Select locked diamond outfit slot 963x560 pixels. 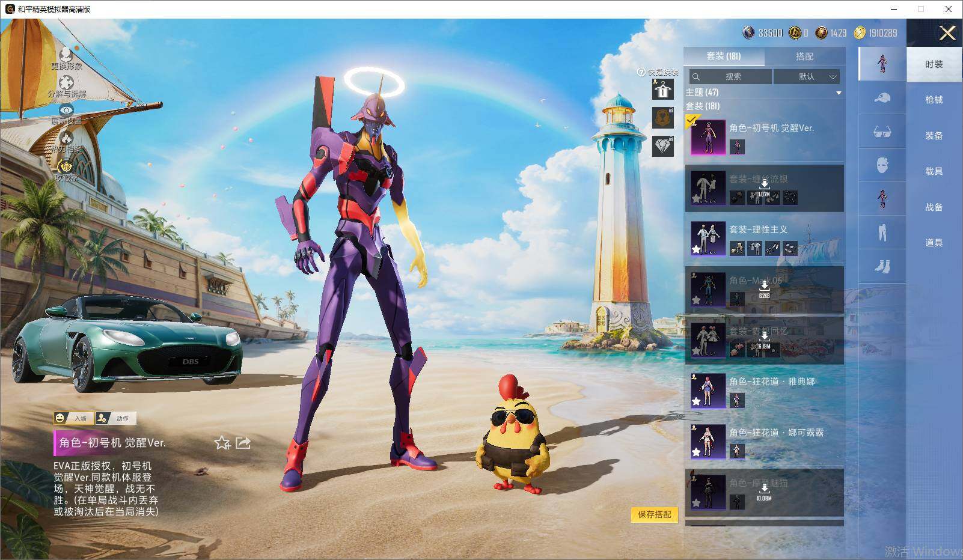[x=663, y=146]
